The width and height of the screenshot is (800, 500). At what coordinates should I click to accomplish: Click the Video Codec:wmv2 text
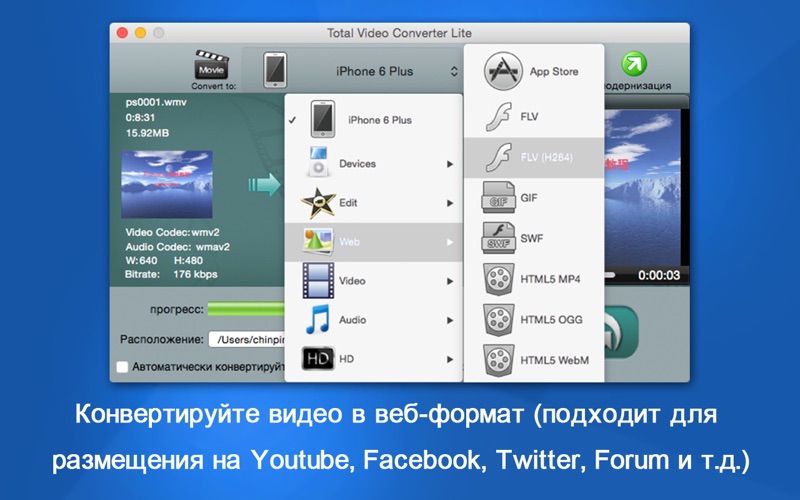click(172, 232)
